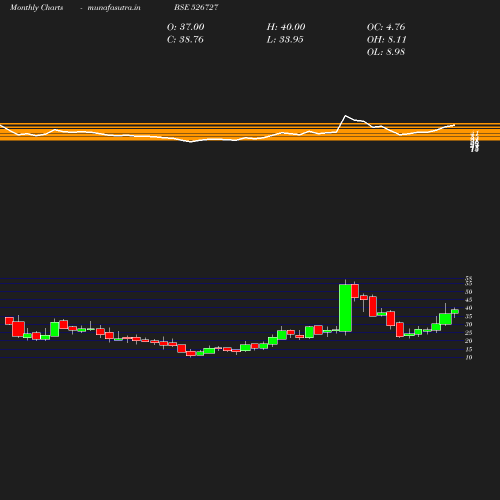Click the 50 price axis label
500x500 pixels.
(469, 292)
